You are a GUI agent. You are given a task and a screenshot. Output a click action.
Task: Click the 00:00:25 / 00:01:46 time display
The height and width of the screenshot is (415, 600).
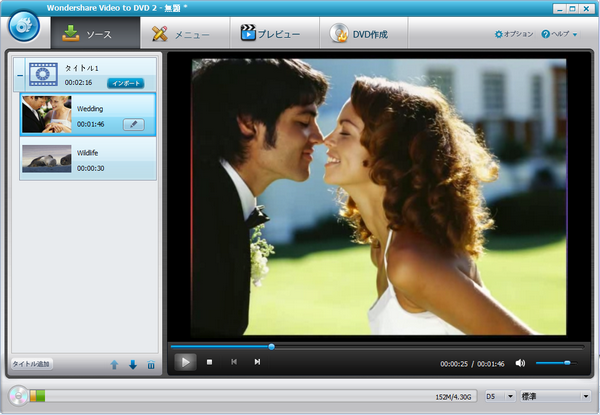(472, 364)
